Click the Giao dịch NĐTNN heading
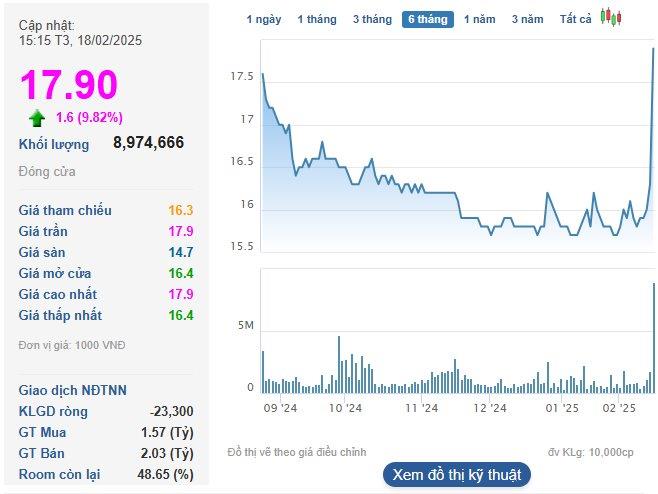Viewport: 658px width, 494px height. click(73, 390)
